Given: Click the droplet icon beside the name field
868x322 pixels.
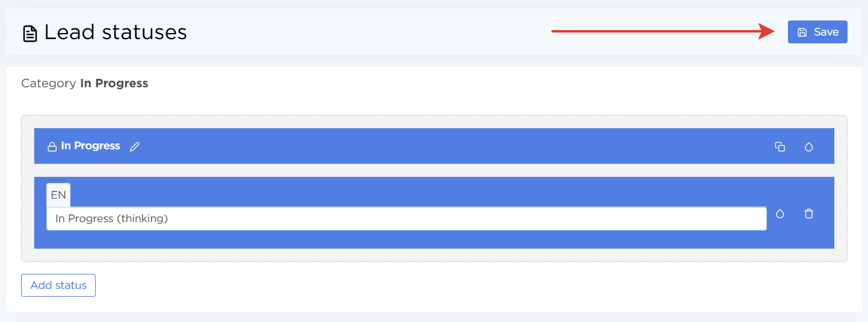Looking at the screenshot, I should tap(780, 214).
